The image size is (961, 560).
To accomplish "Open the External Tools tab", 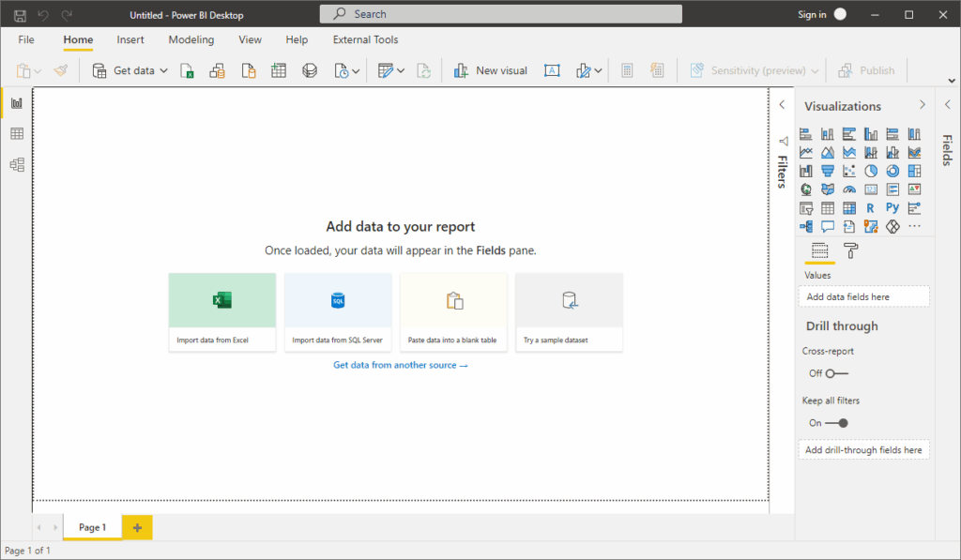I will click(365, 40).
